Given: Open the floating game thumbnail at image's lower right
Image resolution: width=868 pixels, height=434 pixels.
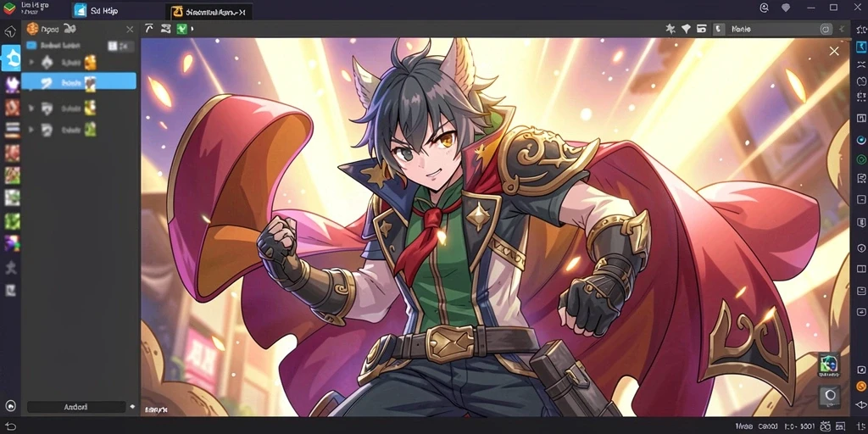Looking at the screenshot, I should click(829, 364).
